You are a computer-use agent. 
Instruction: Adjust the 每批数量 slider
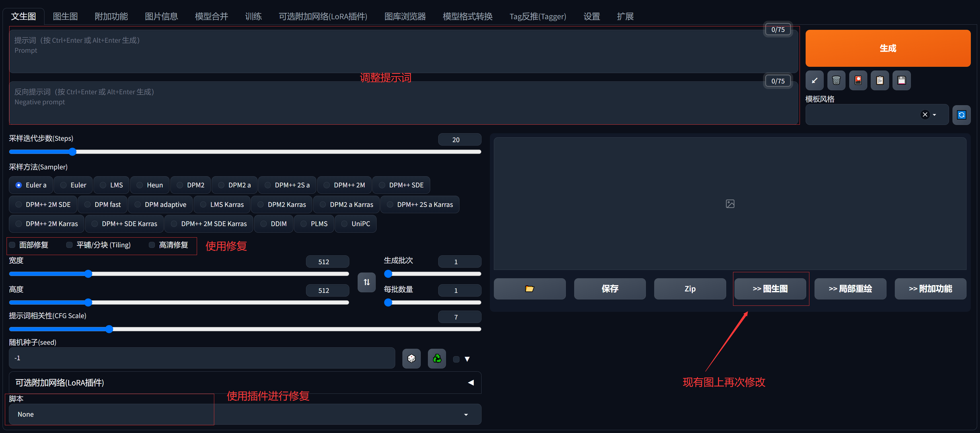pos(432,302)
